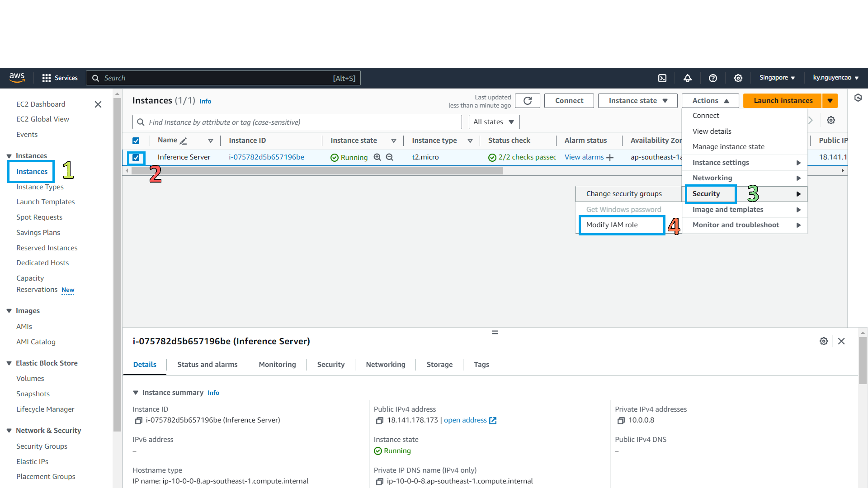Open the Launch instances split arrow

click(830, 101)
